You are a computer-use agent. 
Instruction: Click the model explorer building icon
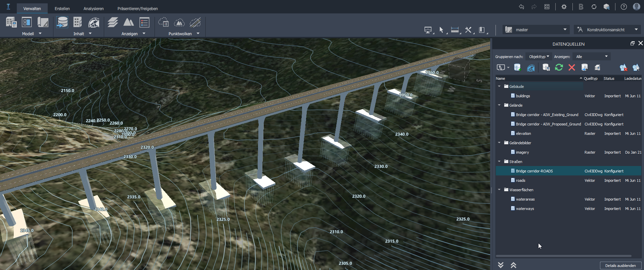tap(11, 22)
